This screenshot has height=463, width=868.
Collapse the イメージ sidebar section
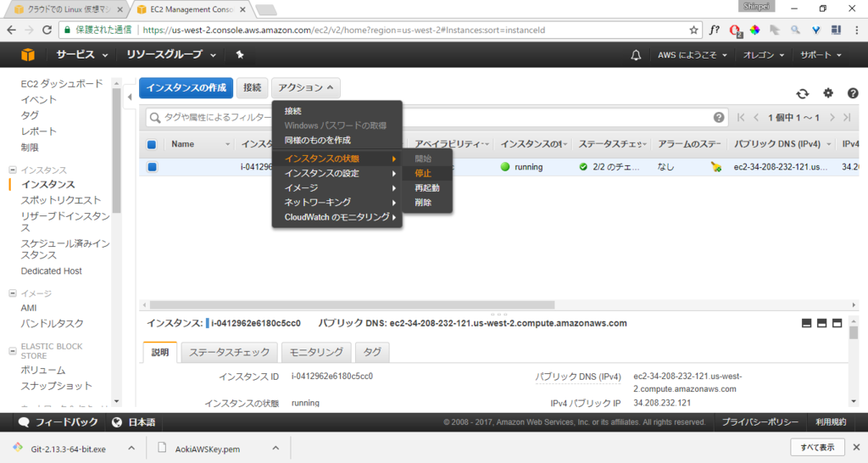pyautogui.click(x=13, y=293)
